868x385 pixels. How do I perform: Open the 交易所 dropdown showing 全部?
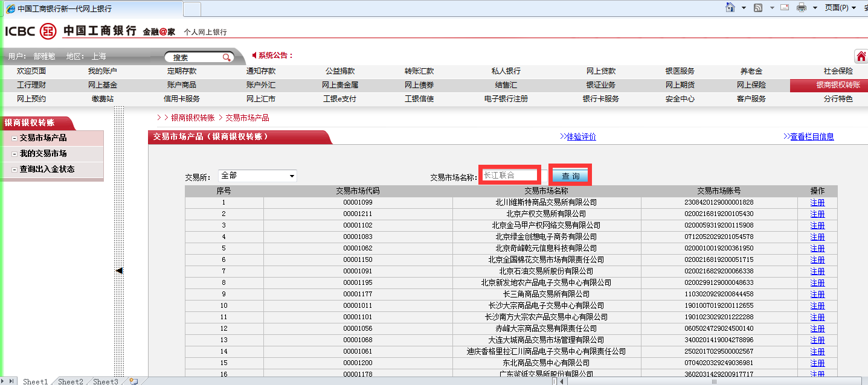[292, 176]
